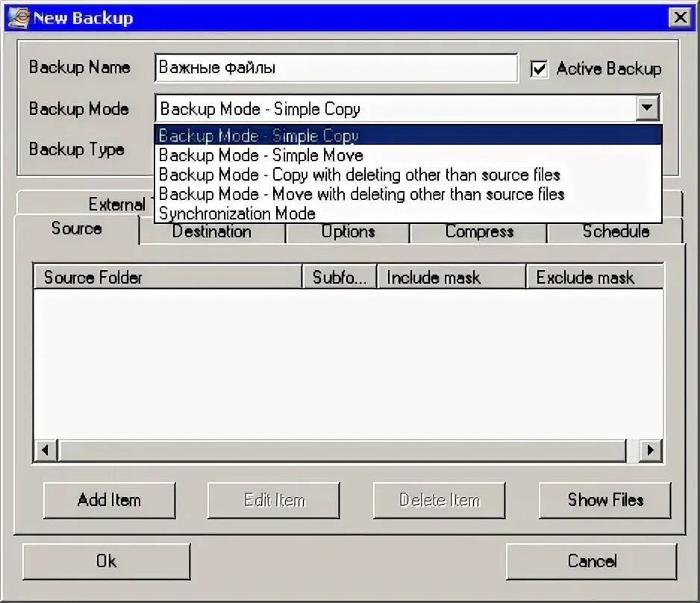Click into the Backup Name text field
Viewport: 700px width, 603px height.
(336, 68)
